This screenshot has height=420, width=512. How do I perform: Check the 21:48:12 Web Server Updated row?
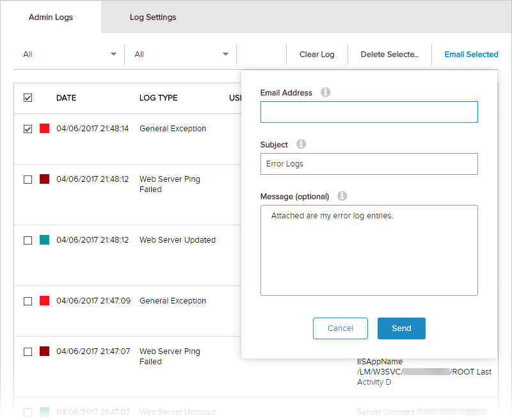tap(28, 240)
